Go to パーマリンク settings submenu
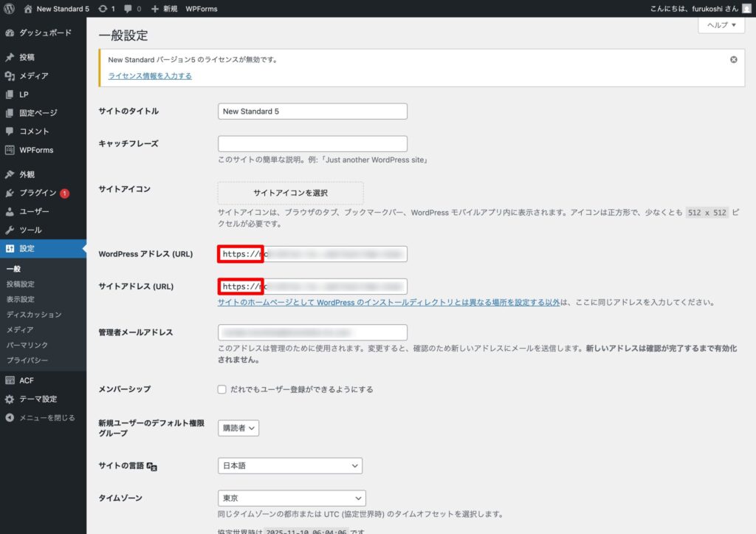Image resolution: width=756 pixels, height=534 pixels. tap(27, 345)
